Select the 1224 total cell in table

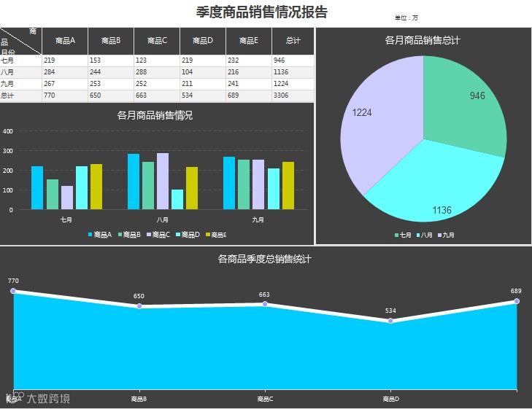pos(293,84)
